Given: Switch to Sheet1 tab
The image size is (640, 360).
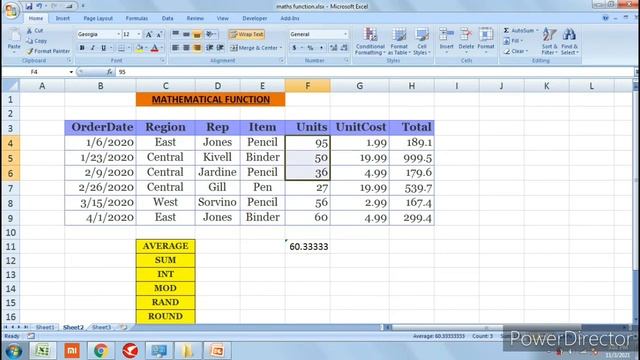Looking at the screenshot, I should [x=45, y=327].
